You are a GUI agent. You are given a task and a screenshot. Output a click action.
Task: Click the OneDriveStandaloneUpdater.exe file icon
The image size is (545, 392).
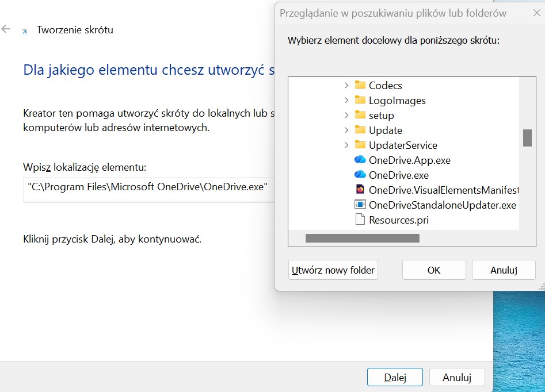(x=360, y=205)
